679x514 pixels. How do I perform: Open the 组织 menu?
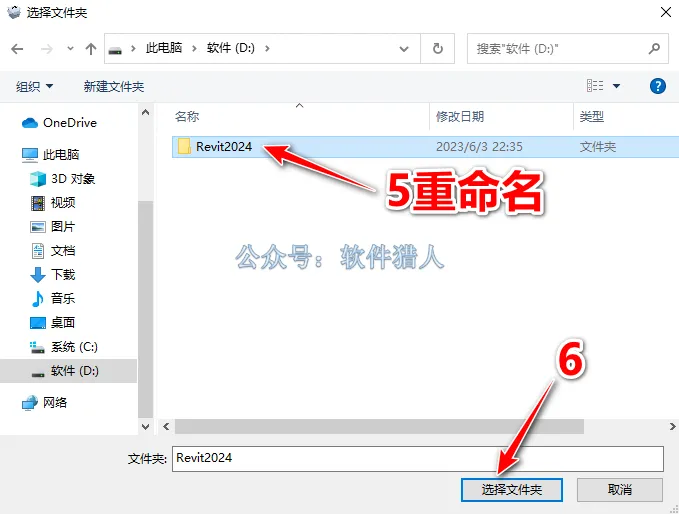coord(35,87)
